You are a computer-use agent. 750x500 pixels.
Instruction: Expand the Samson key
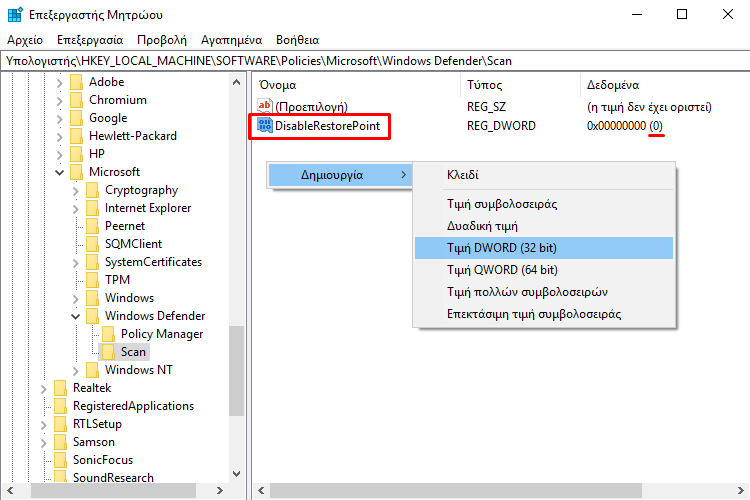coord(44,443)
